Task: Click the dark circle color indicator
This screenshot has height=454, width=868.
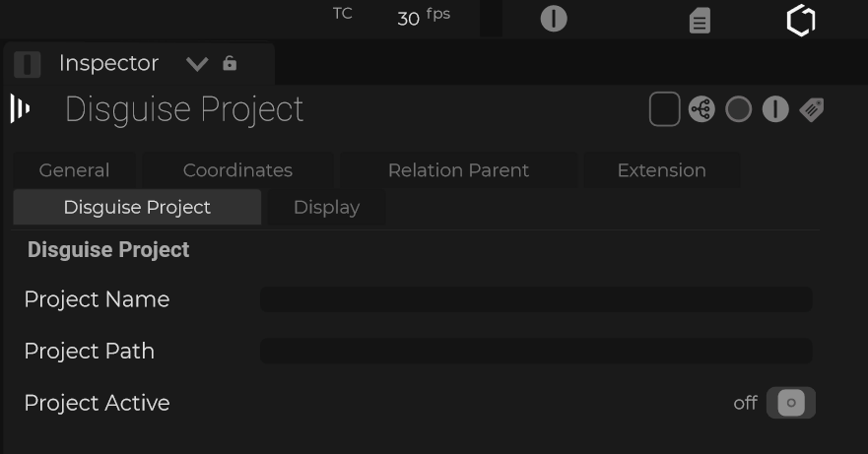Action: click(738, 109)
